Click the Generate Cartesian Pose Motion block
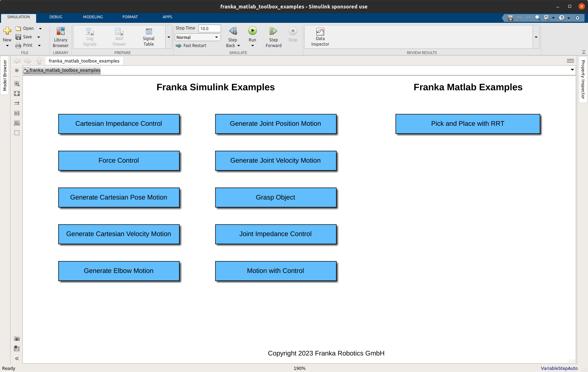This screenshot has width=588, height=372. coord(119,197)
